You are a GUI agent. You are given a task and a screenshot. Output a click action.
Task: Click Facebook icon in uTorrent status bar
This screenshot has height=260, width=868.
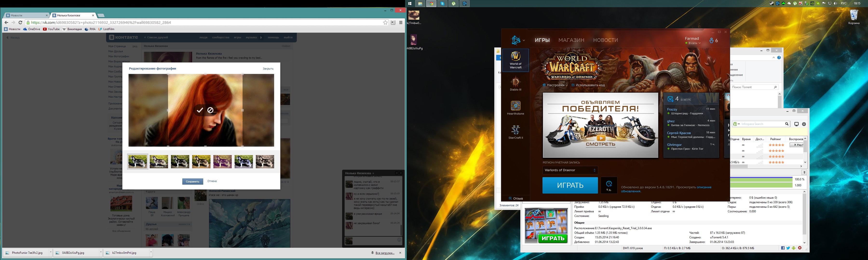[x=783, y=248]
